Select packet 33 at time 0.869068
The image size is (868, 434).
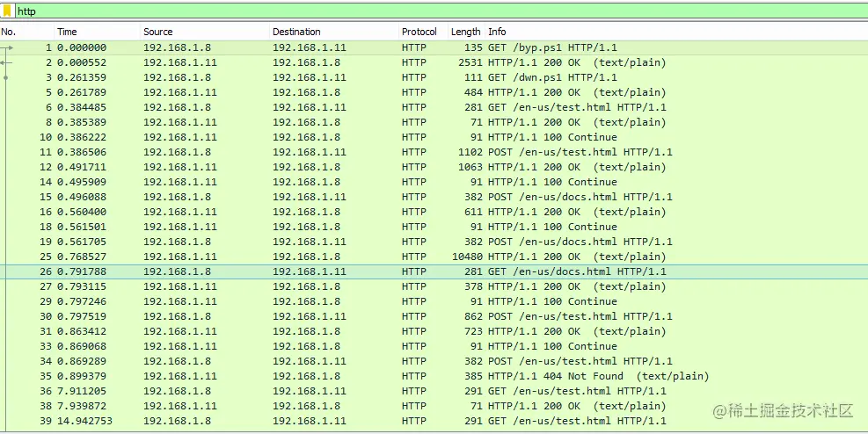pos(434,346)
